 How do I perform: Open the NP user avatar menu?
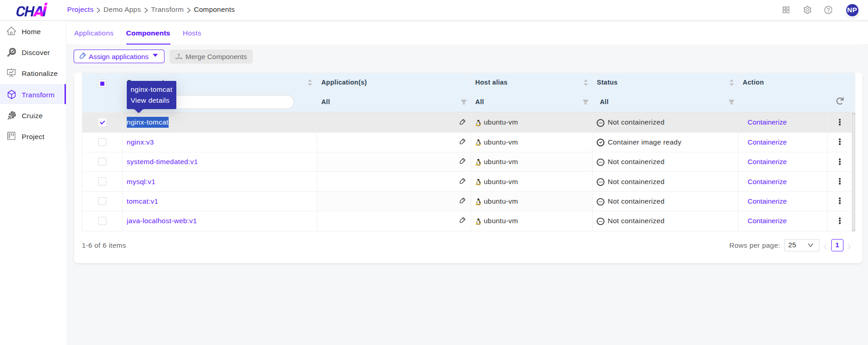(x=852, y=10)
